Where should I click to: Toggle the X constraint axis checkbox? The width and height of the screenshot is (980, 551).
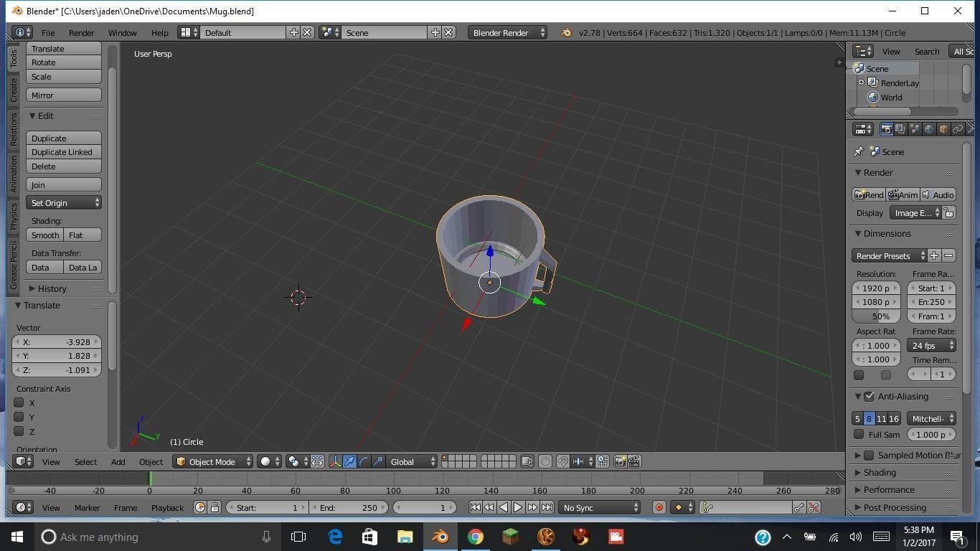(19, 402)
